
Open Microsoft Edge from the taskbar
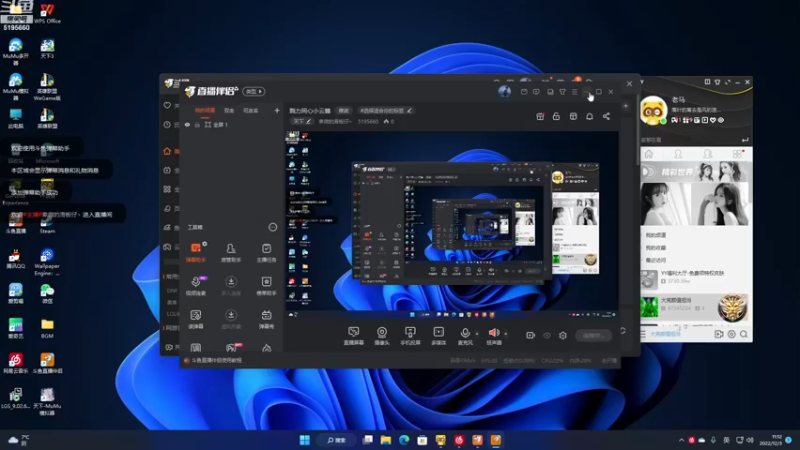[x=404, y=440]
